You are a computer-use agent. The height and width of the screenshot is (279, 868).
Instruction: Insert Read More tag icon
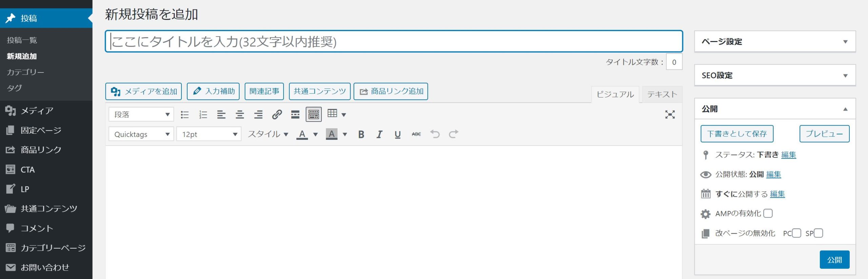295,114
